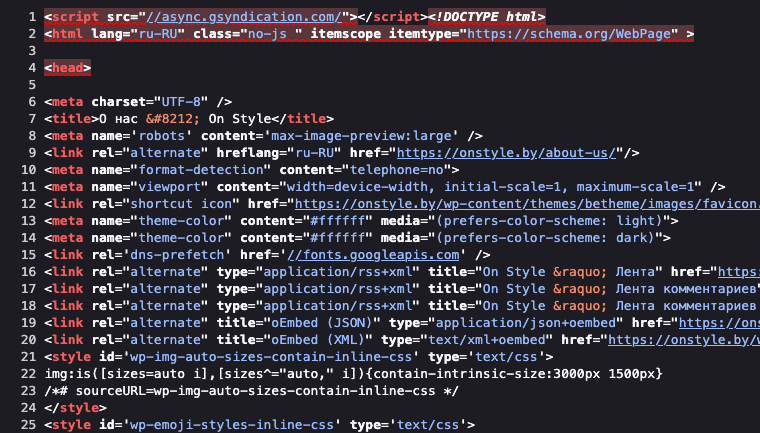Open the oEmbed (JSON) href link
Image resolution: width=760 pixels, height=433 pixels.
pos(718,323)
